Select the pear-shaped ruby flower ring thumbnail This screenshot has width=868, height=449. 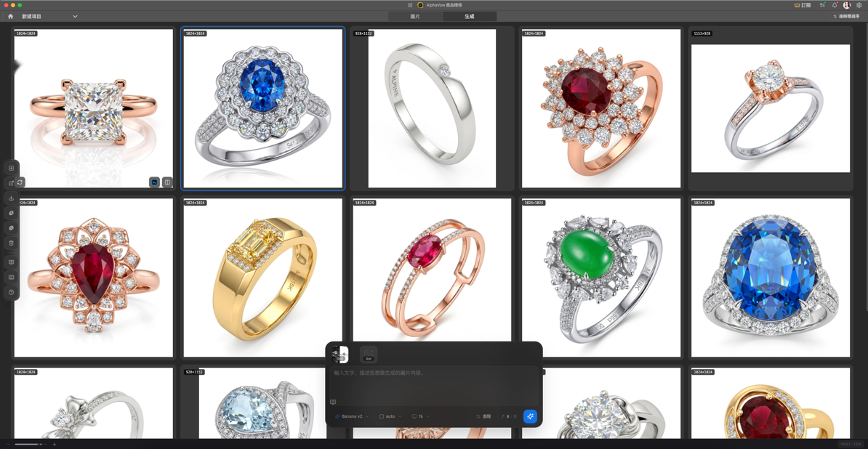point(94,278)
